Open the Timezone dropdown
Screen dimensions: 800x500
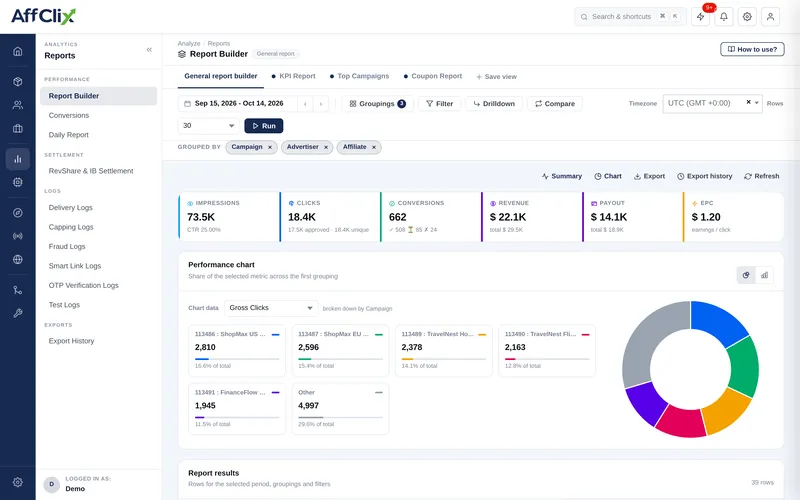(x=712, y=103)
